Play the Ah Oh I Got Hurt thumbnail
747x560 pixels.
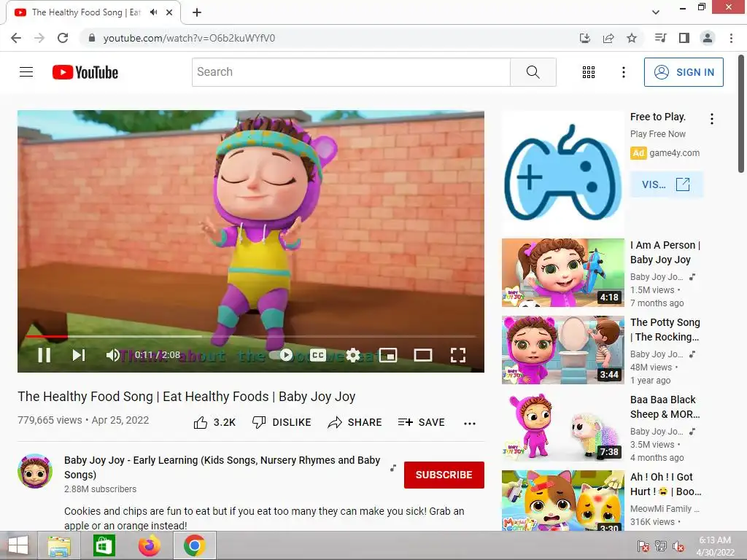(x=562, y=500)
